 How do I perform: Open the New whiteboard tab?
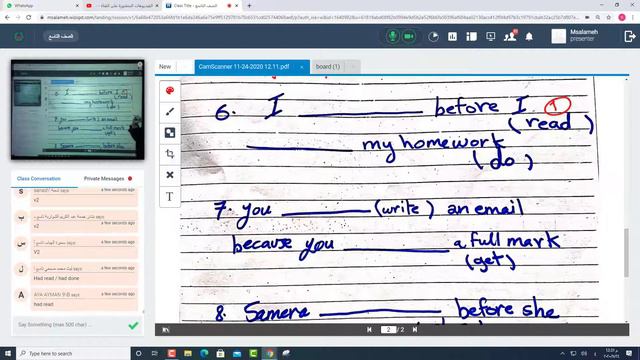click(x=165, y=67)
